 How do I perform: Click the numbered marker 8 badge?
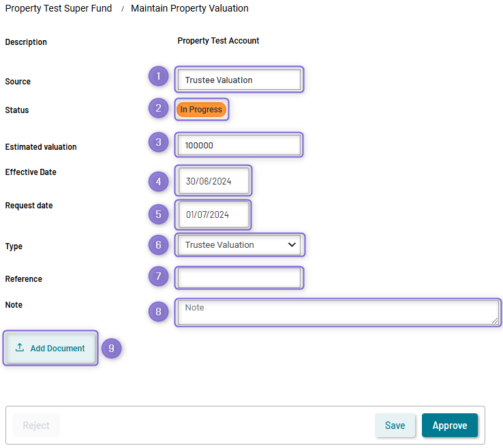[158, 311]
